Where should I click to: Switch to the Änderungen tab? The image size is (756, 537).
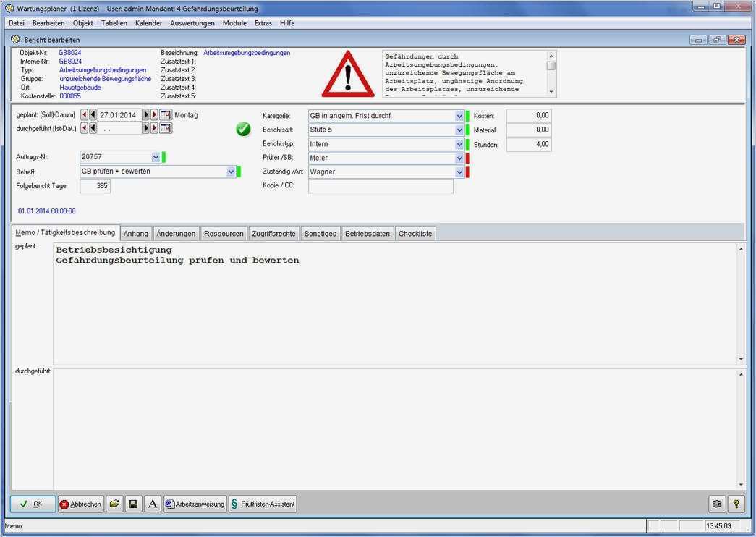point(176,234)
